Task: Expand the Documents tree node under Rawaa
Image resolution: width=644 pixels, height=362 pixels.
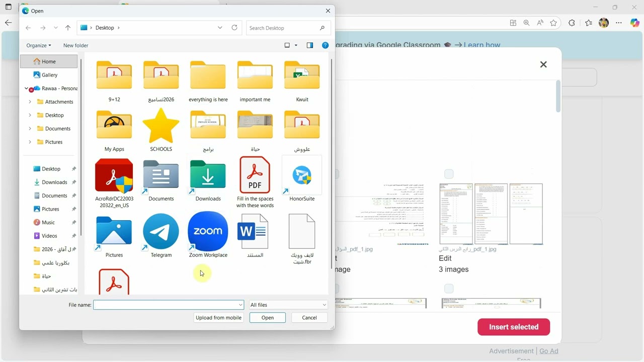Action: click(30, 128)
